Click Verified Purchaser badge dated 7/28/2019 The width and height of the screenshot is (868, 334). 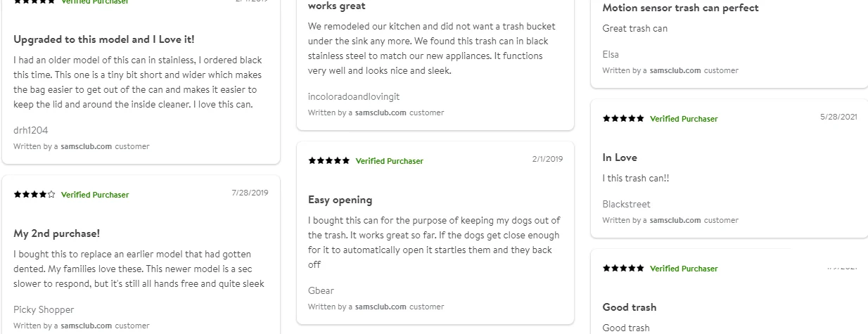pos(95,195)
